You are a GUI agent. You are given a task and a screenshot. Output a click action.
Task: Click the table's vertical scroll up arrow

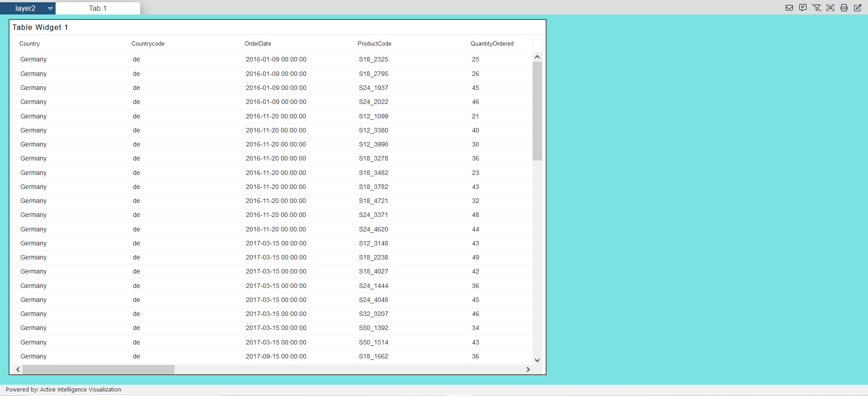pos(537,57)
